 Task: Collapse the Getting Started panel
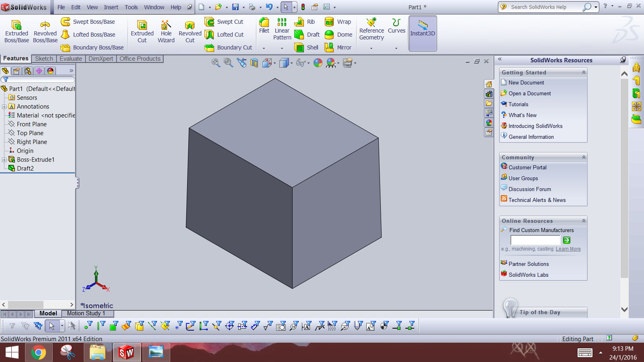click(584, 72)
